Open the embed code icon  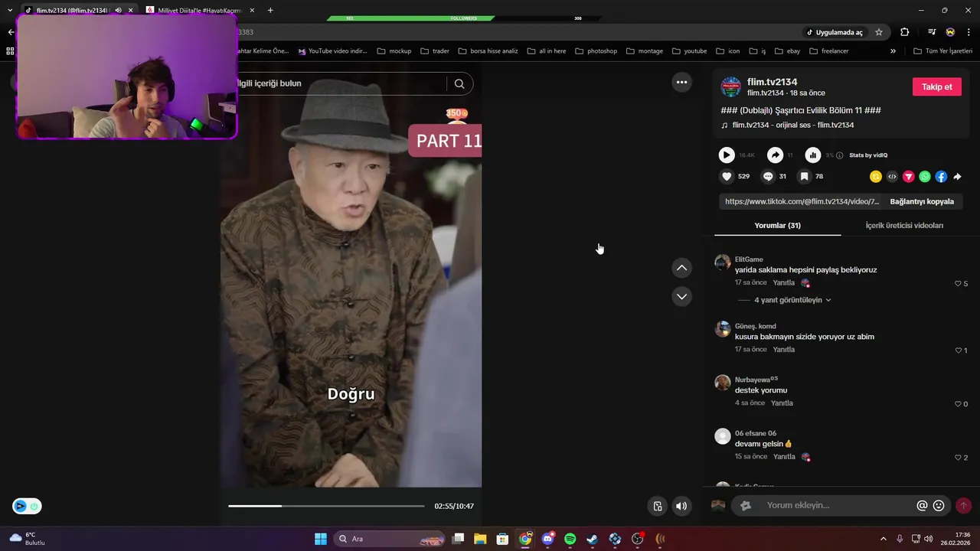(892, 176)
